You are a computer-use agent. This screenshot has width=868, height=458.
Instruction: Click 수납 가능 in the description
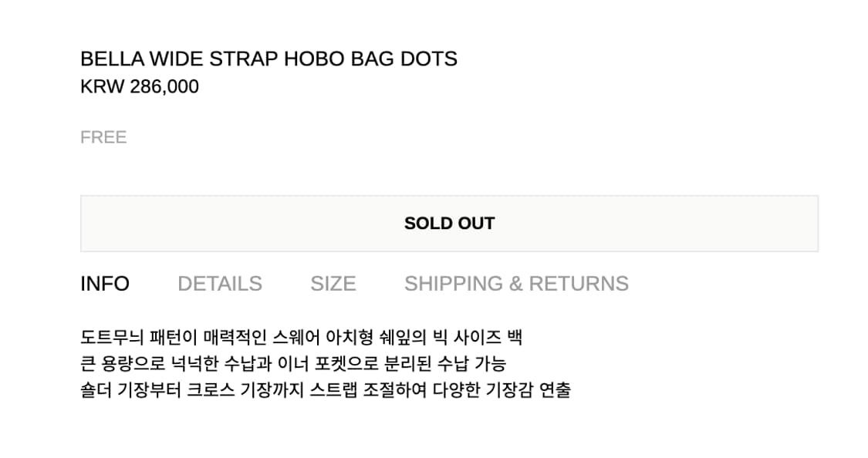471,363
